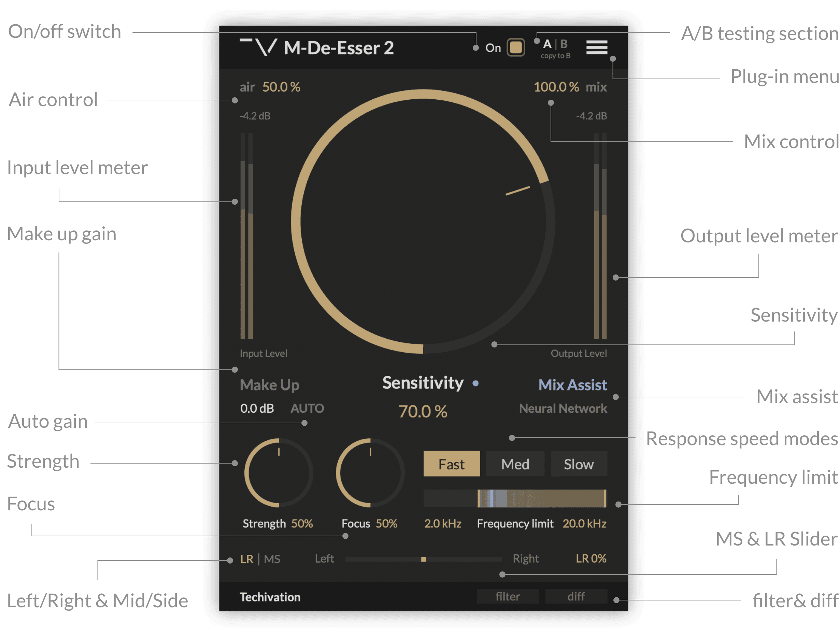Activate Mix Assist
The width and height of the screenshot is (840, 637).
(572, 385)
